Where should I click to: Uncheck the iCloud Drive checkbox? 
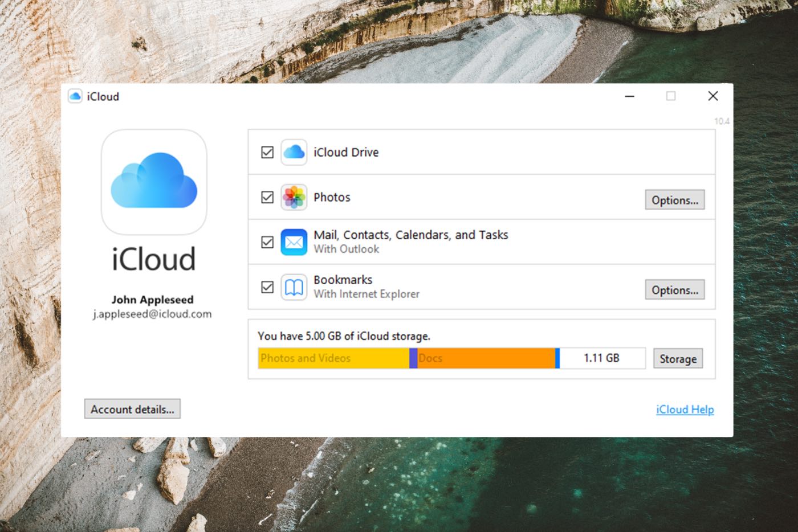pos(267,152)
